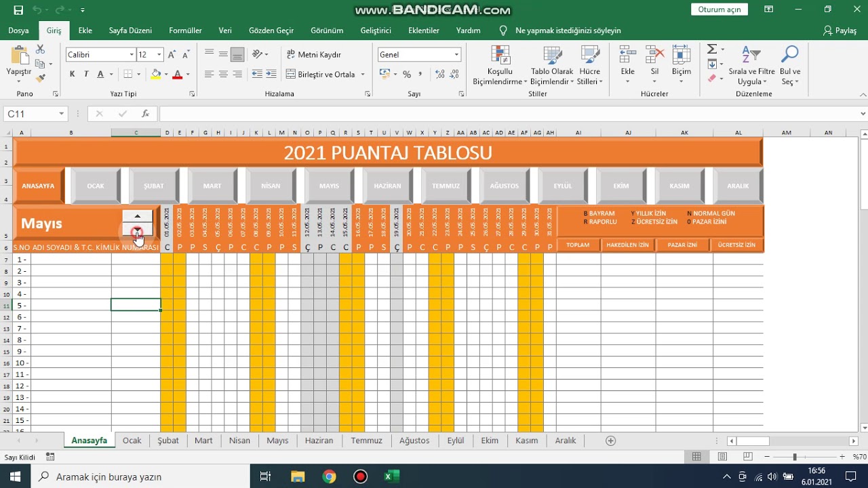Toggle Metni Kaydır wrap text
The image size is (868, 488).
click(314, 54)
